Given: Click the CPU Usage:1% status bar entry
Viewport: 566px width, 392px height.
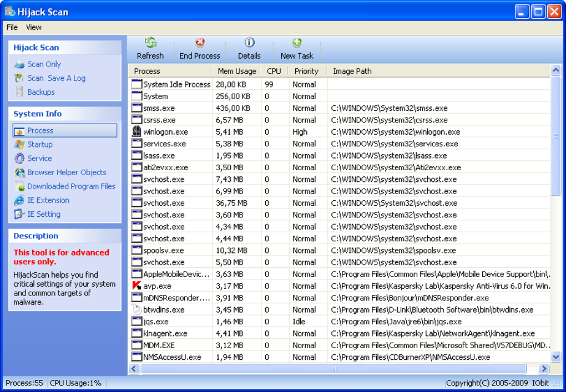Looking at the screenshot, I should [x=75, y=383].
